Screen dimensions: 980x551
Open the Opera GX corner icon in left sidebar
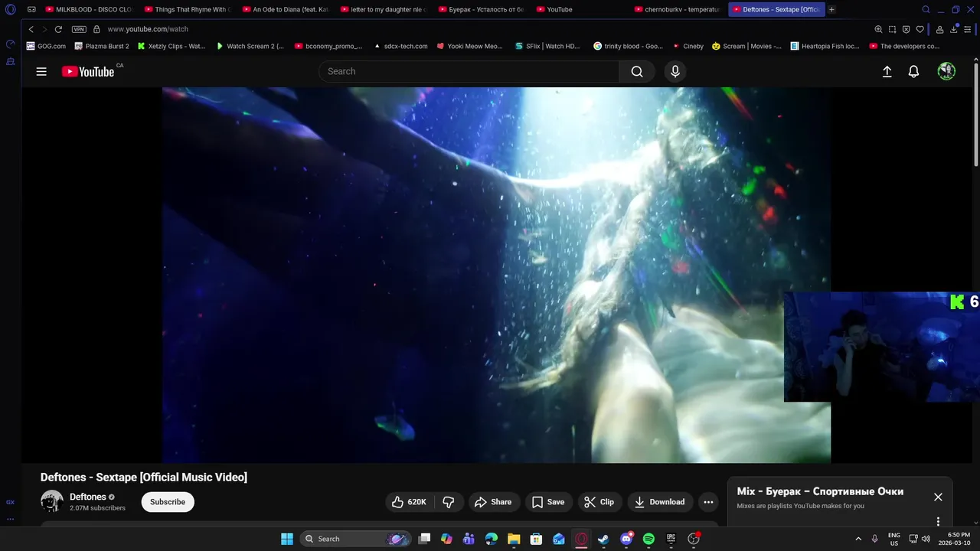[10, 502]
